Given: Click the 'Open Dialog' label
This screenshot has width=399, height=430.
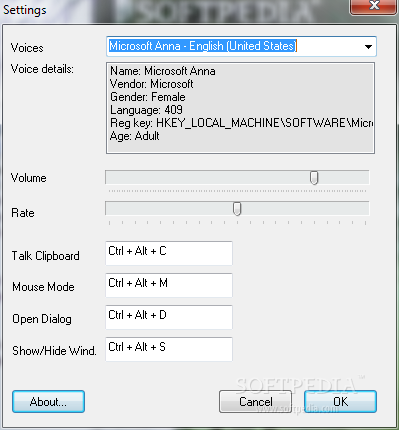Looking at the screenshot, I should tap(42, 319).
